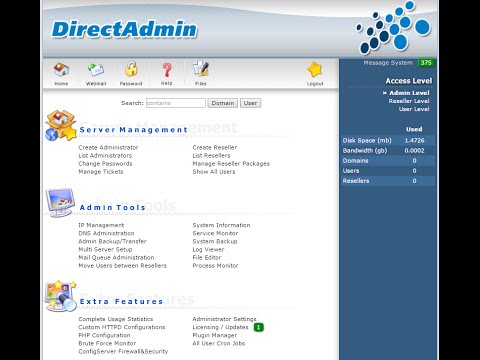Open PHP Configuration

pyautogui.click(x=104, y=335)
